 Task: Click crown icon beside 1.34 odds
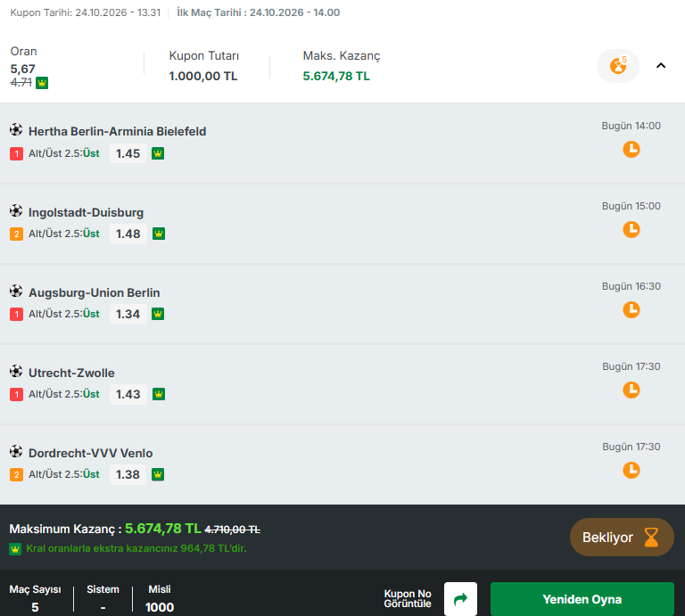(158, 314)
